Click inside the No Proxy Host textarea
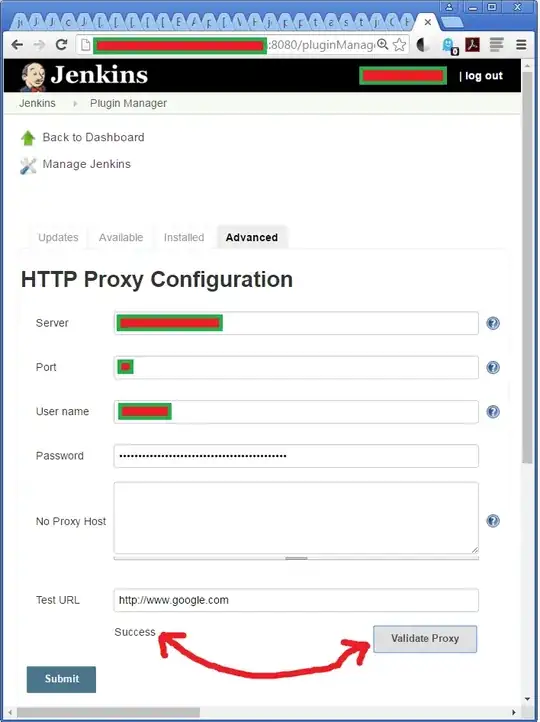Image resolution: width=540 pixels, height=722 pixels. click(296, 518)
